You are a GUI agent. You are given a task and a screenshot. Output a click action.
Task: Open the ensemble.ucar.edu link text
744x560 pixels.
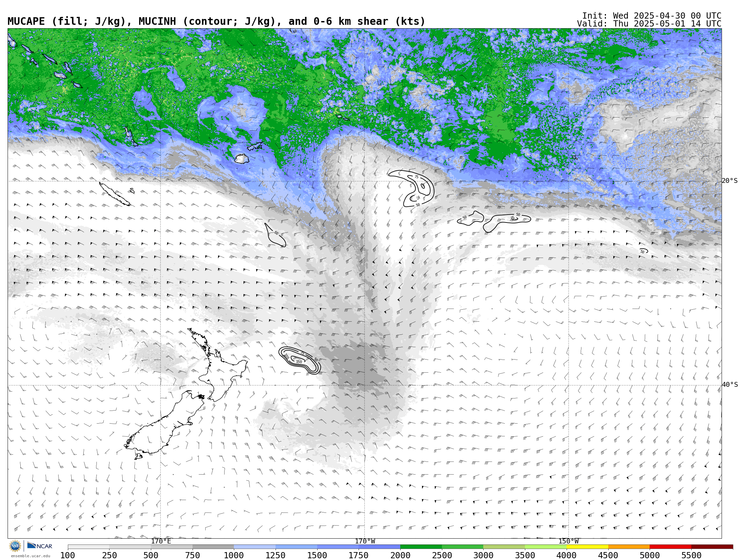point(30,556)
